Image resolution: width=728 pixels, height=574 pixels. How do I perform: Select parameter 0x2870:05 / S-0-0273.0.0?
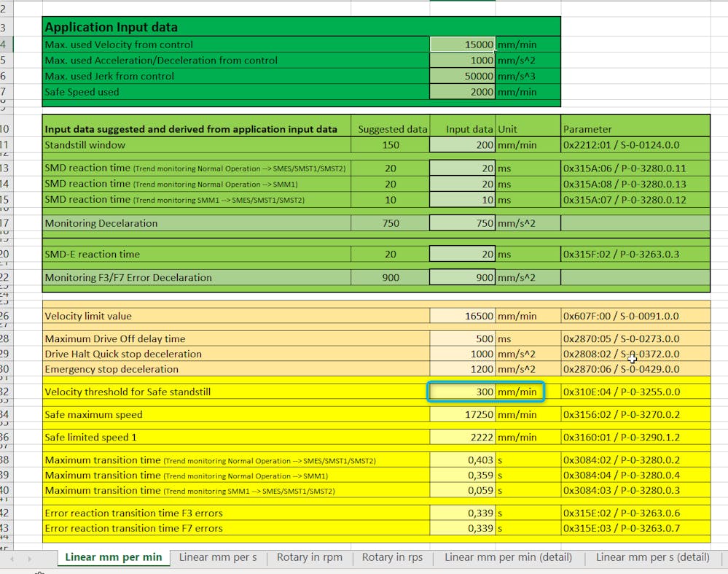tap(635, 339)
